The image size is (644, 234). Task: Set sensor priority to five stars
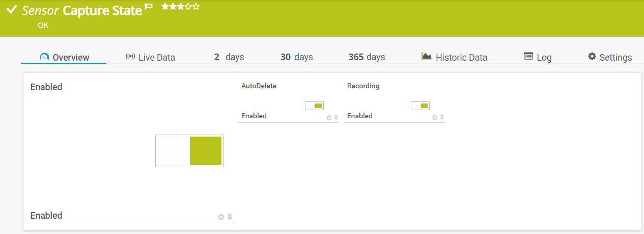197,7
